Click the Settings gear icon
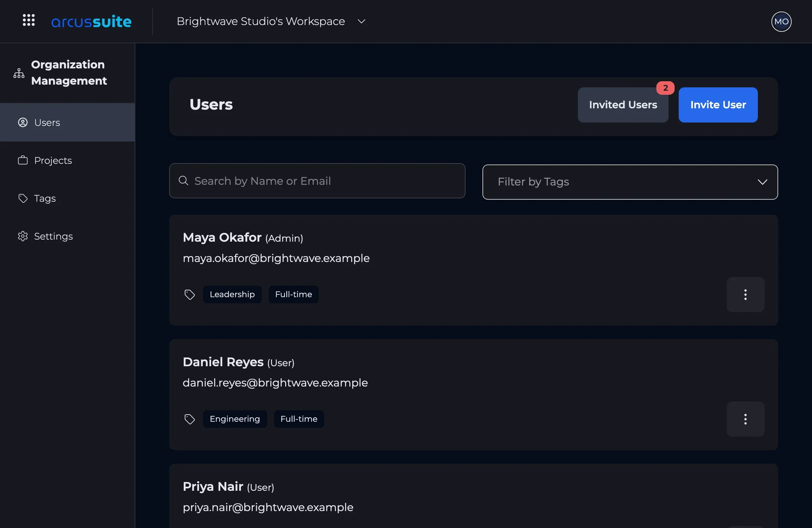 click(x=23, y=236)
